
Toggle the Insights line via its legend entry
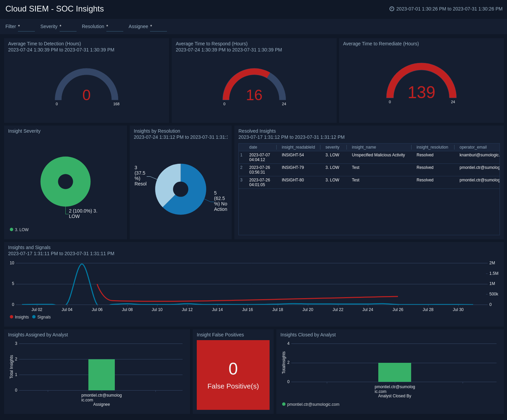(20, 317)
